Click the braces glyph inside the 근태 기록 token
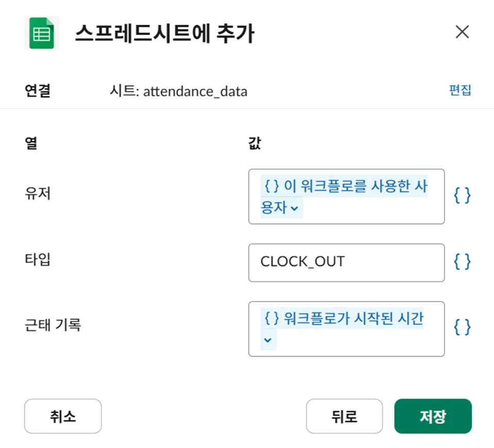This screenshot has width=494, height=448. click(x=271, y=319)
